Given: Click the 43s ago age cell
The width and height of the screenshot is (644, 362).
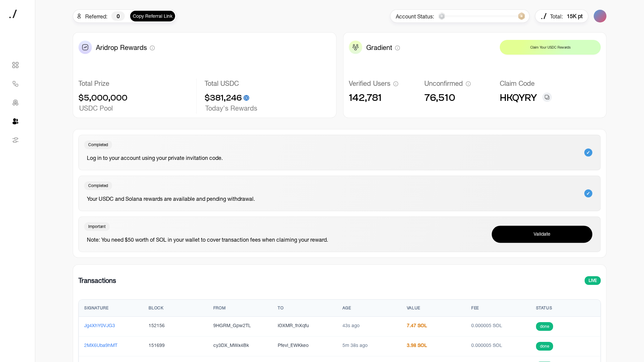Looking at the screenshot, I should [x=351, y=325].
